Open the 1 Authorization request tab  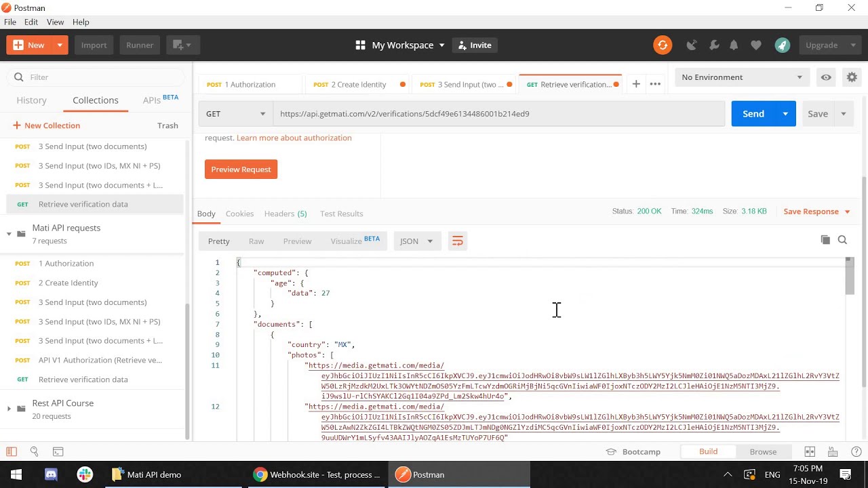[x=250, y=85]
